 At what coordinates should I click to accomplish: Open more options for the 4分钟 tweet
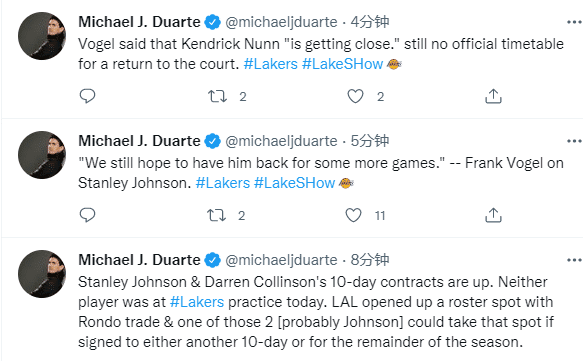coord(574,22)
